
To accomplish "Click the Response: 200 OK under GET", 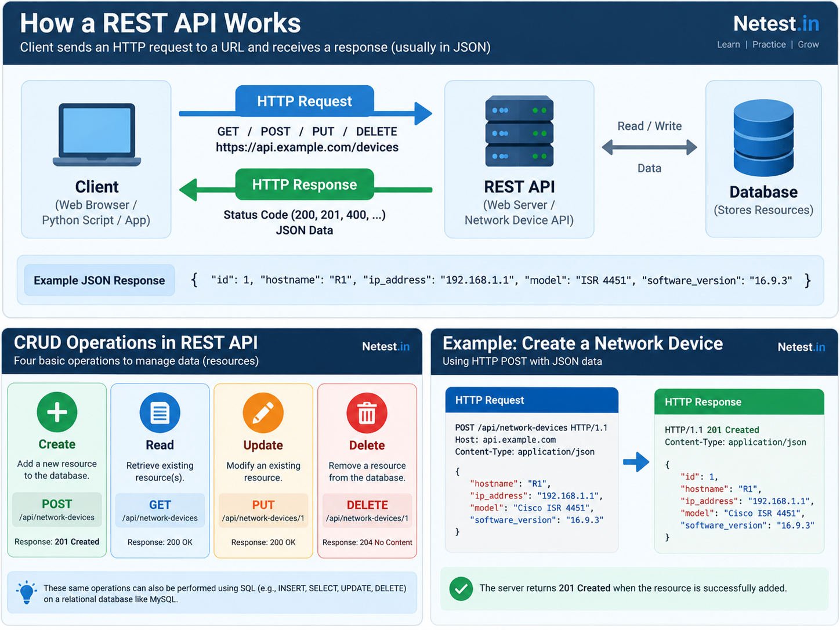I will click(x=160, y=542).
